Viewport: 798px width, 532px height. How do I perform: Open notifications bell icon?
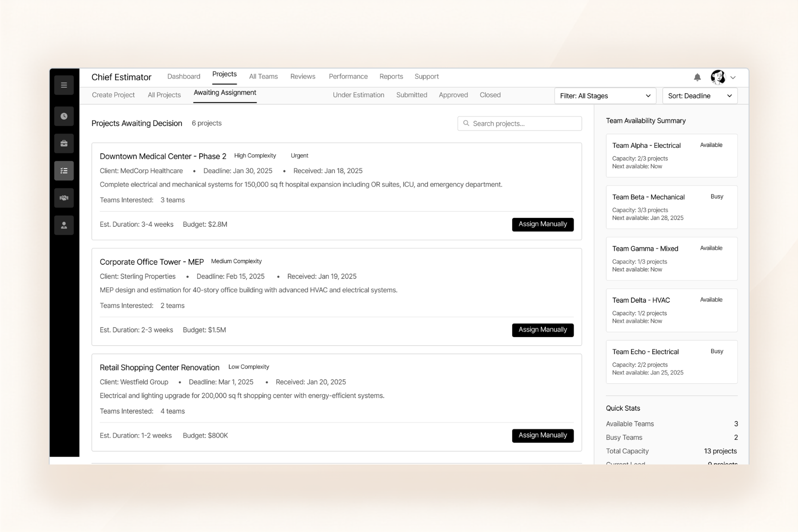[x=697, y=77]
